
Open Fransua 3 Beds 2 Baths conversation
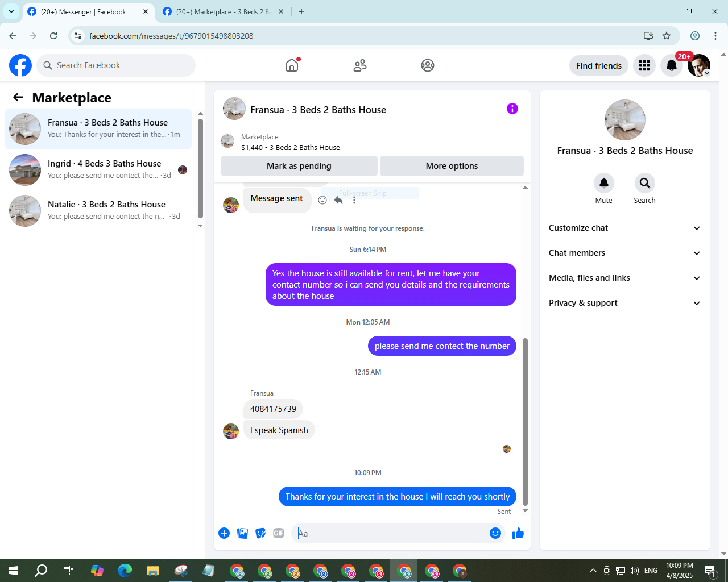click(98, 129)
